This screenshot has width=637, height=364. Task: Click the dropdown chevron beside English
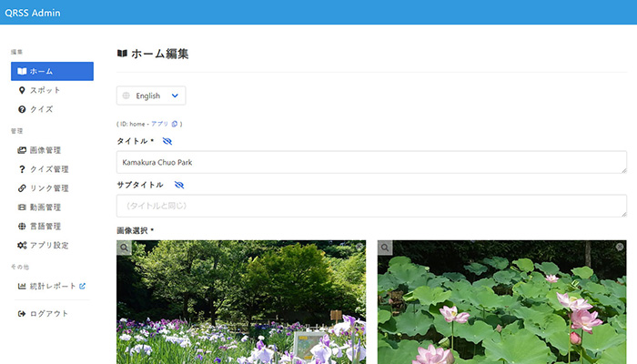pyautogui.click(x=175, y=96)
